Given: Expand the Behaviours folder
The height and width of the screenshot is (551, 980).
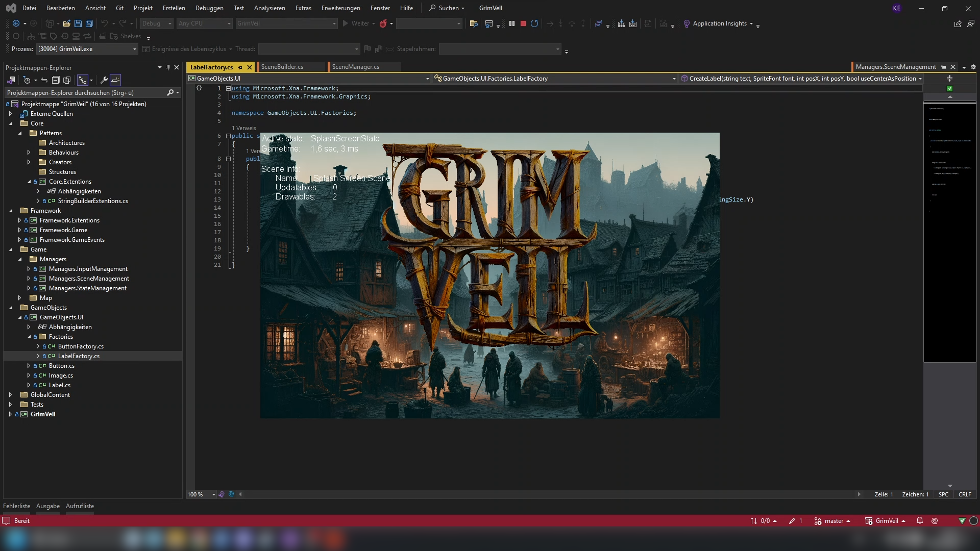Looking at the screenshot, I should (x=29, y=153).
